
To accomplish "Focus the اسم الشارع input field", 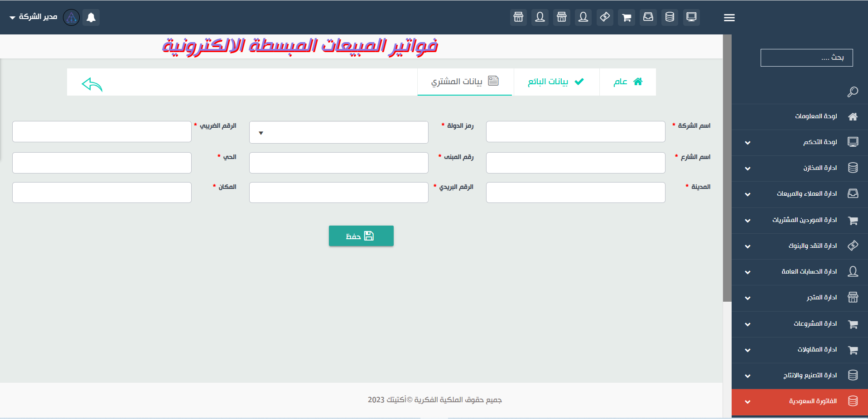I will [575, 163].
